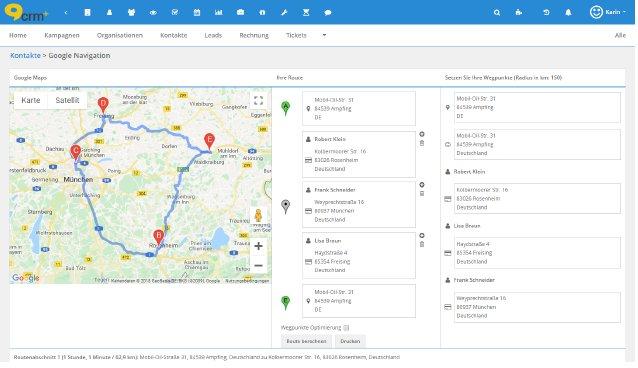Open the Alle modules menu
Image resolution: width=638 pixels, height=368 pixels.
point(620,35)
